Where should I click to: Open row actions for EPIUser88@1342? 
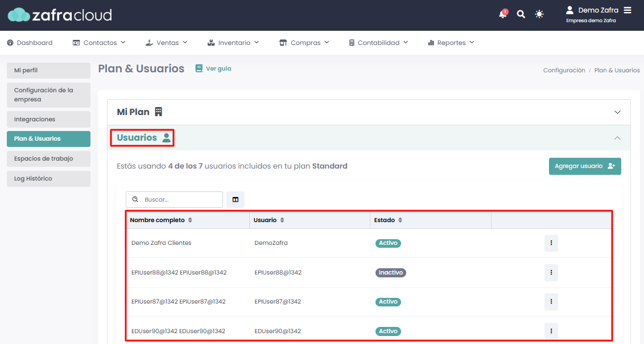click(x=551, y=273)
